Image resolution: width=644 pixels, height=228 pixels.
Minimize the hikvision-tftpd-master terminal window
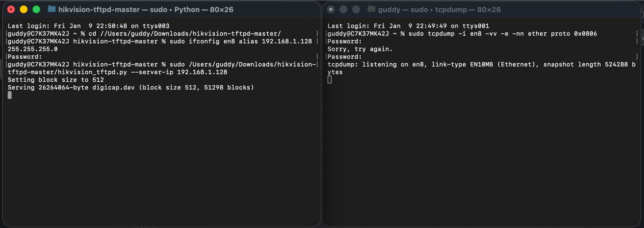coord(23,9)
